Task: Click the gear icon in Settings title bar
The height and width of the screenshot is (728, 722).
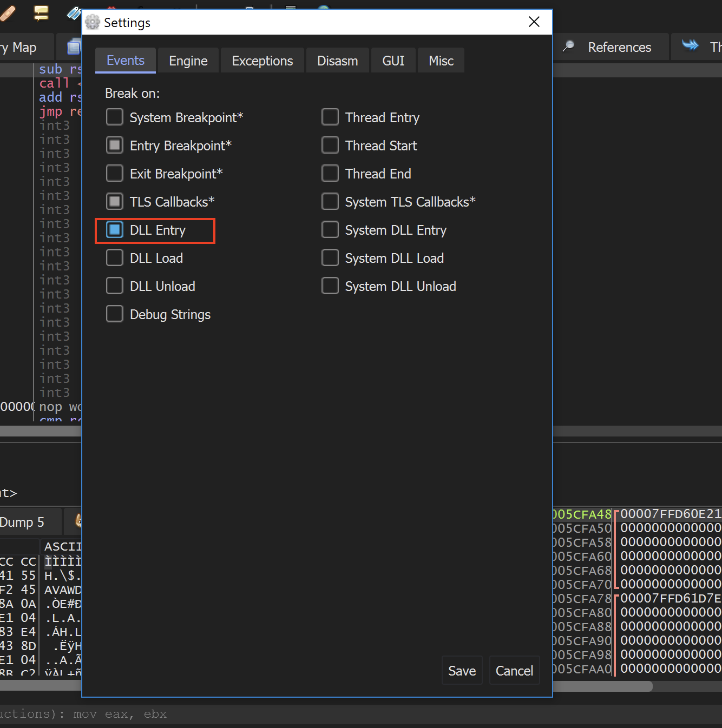Action: [x=93, y=22]
